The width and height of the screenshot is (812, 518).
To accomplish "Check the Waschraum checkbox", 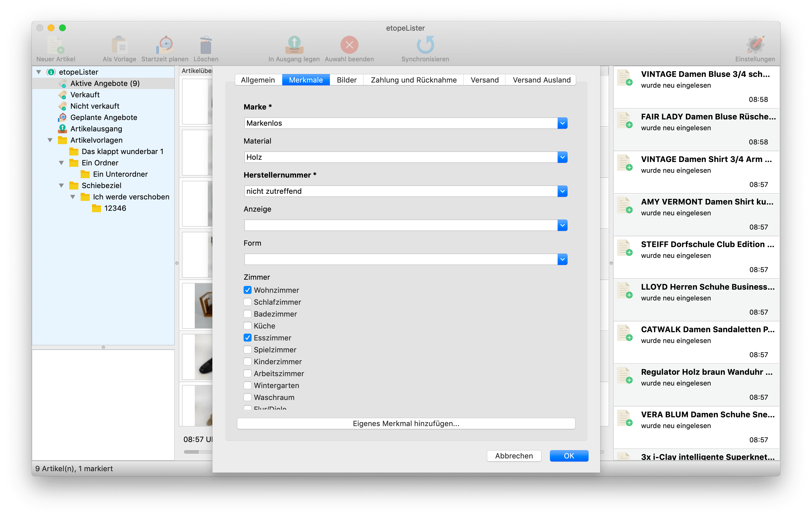I will pos(248,397).
